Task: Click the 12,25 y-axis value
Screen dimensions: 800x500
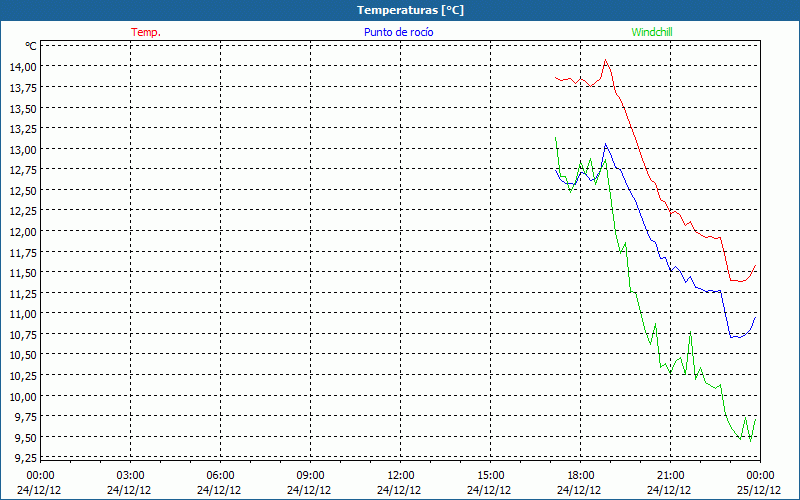Action: (x=23, y=211)
